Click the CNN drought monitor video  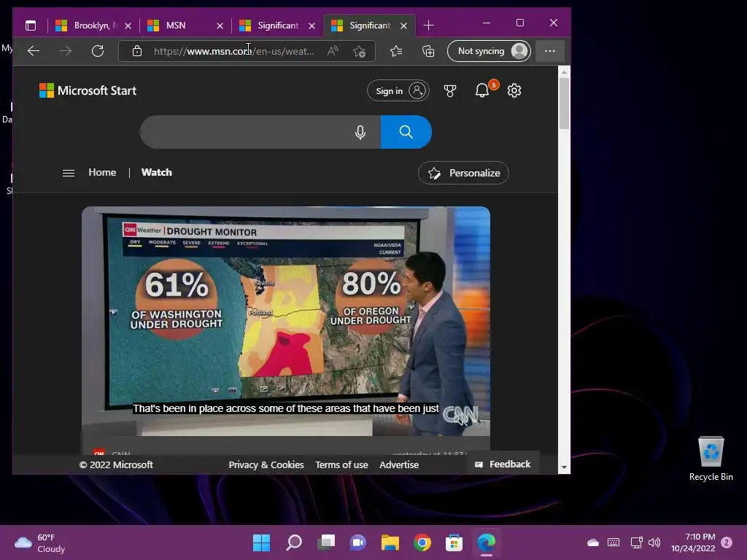[286, 321]
